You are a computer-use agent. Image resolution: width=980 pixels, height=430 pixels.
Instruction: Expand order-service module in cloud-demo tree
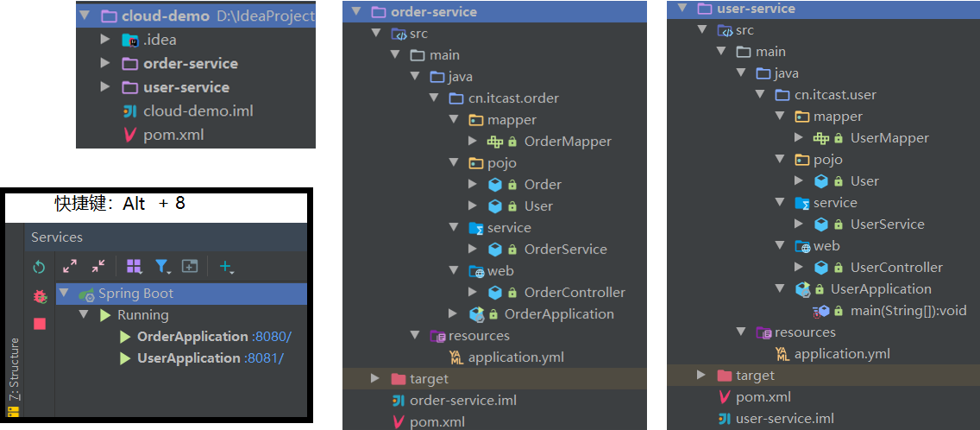coord(105,63)
